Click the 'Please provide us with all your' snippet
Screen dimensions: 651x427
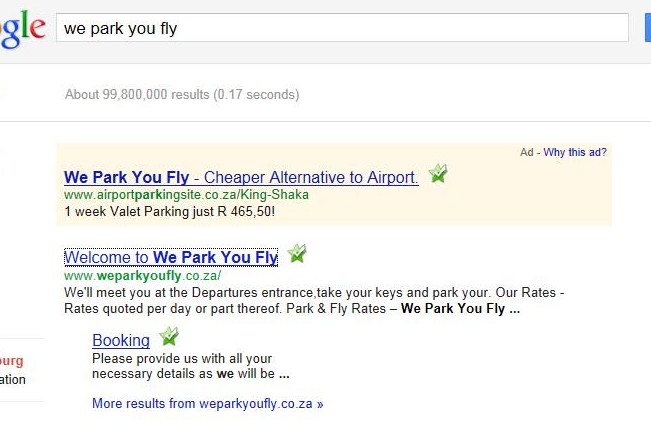[x=182, y=358]
